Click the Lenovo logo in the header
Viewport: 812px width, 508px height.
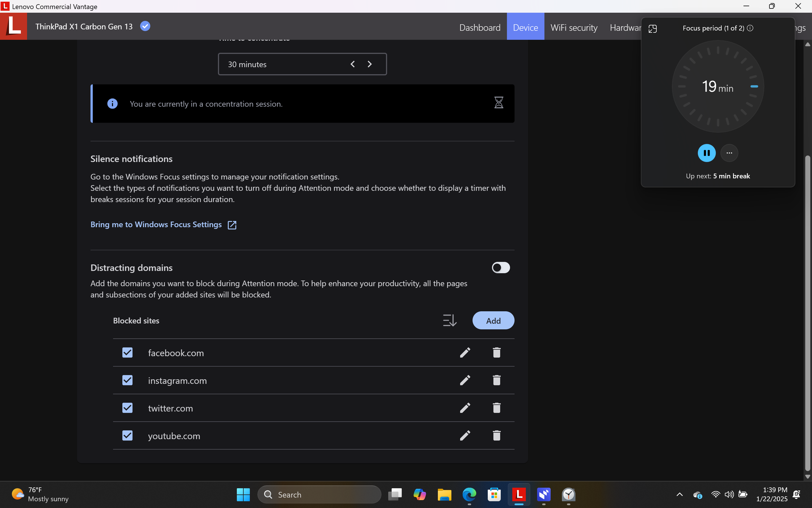point(14,26)
